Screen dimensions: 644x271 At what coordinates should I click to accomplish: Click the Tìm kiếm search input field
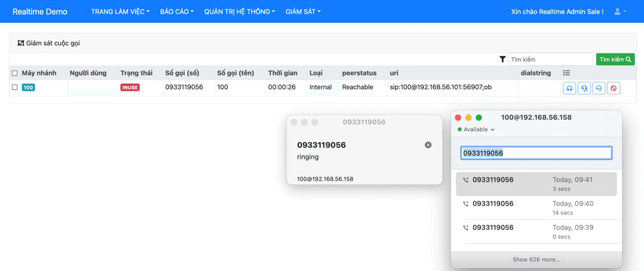pyautogui.click(x=550, y=59)
